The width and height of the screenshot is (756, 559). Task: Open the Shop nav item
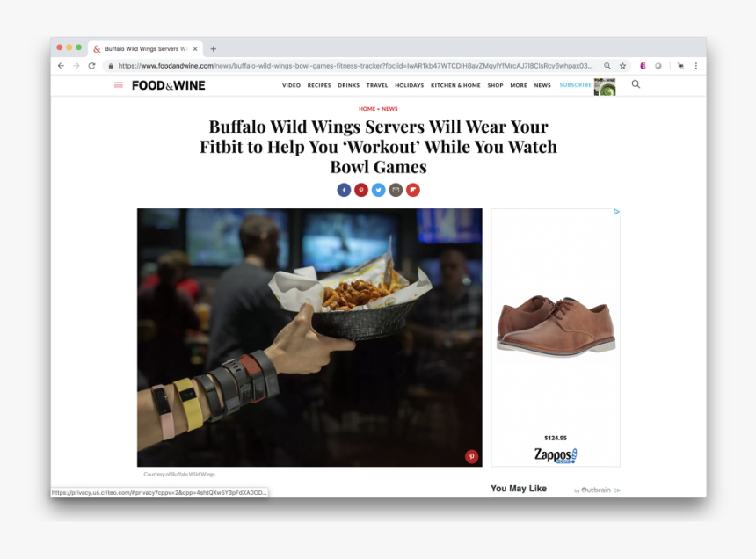tap(495, 85)
